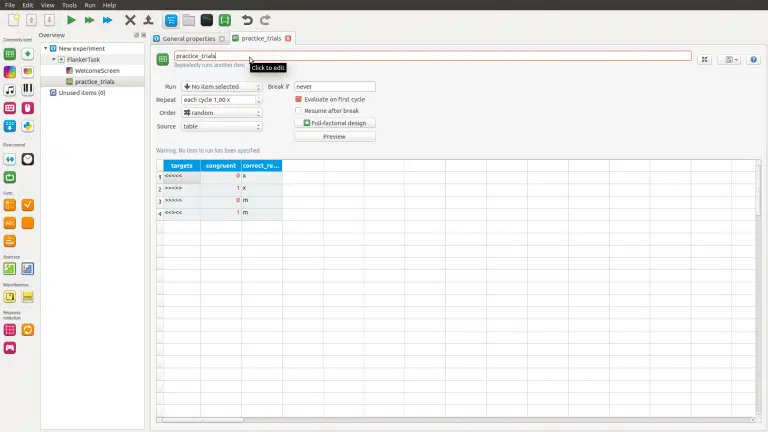Open the view options dropdown near help icon
Viewport: 768px width, 432px height.
coord(731,59)
